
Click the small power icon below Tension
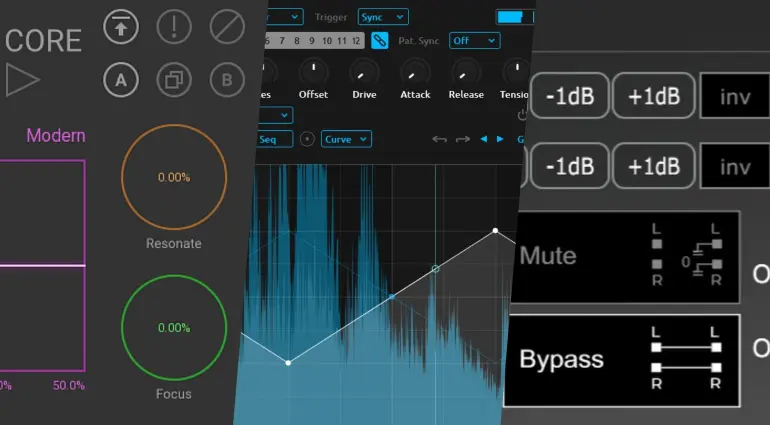(522, 115)
